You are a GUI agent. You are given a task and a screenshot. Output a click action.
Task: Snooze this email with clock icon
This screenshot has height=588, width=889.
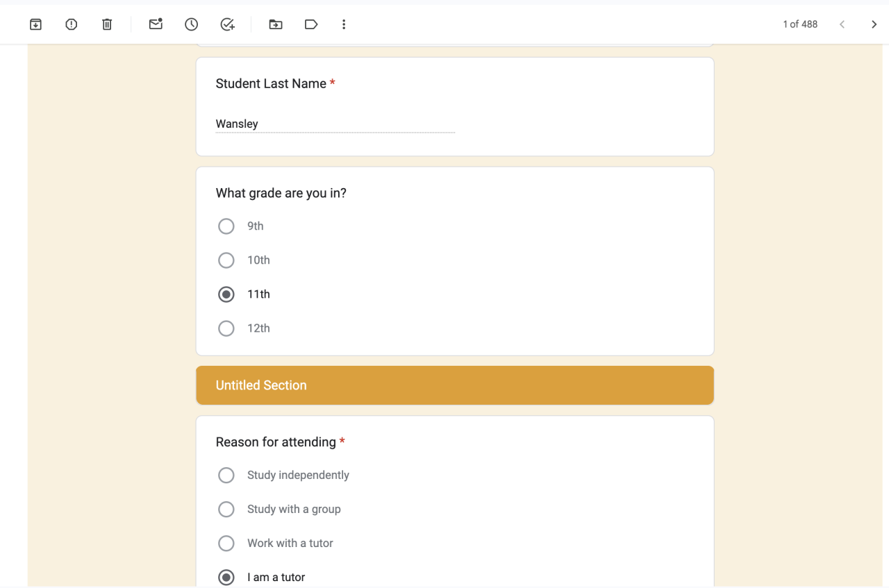192,24
